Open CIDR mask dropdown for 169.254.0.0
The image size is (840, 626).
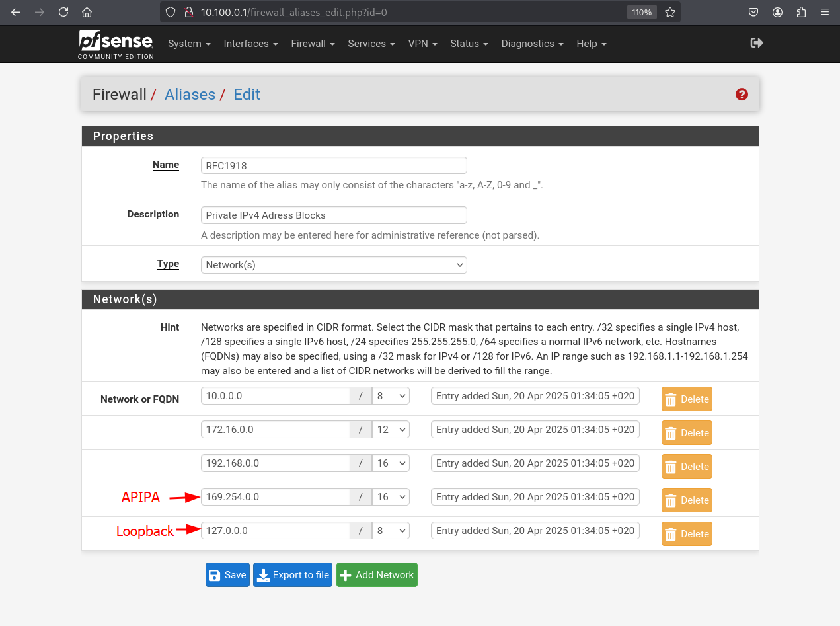(x=391, y=497)
